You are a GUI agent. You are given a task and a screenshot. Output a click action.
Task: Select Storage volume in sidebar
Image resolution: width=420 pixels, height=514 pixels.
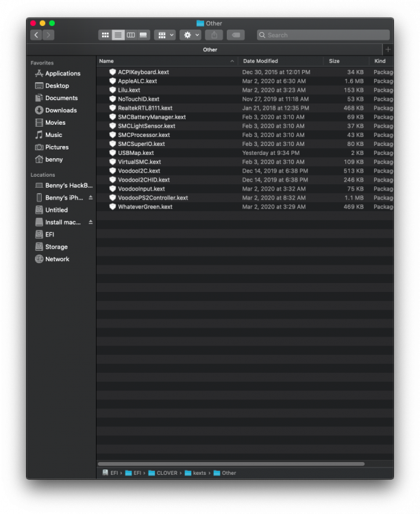pyautogui.click(x=56, y=247)
